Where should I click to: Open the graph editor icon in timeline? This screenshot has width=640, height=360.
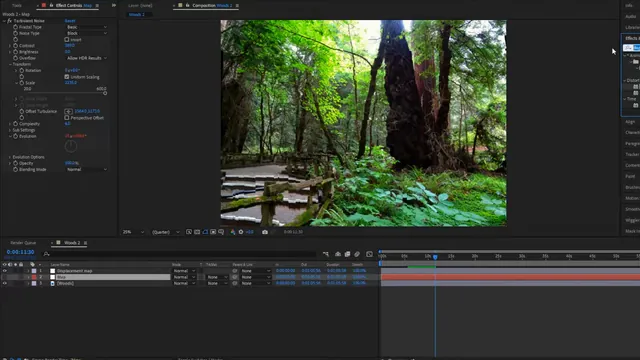[369, 254]
